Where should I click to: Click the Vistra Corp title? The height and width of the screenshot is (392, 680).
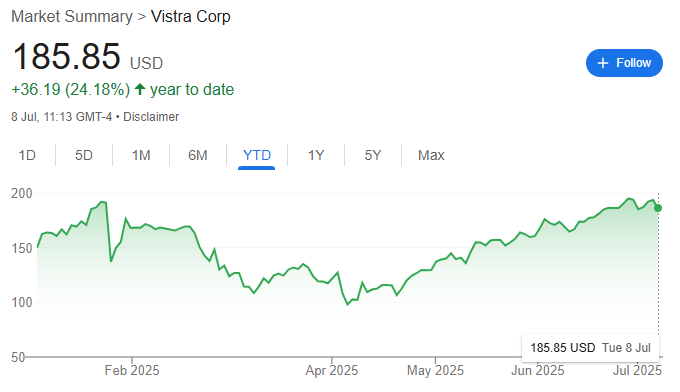(190, 16)
